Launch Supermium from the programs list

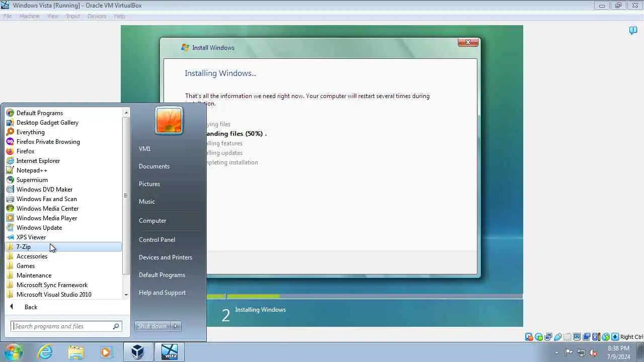coord(63,179)
